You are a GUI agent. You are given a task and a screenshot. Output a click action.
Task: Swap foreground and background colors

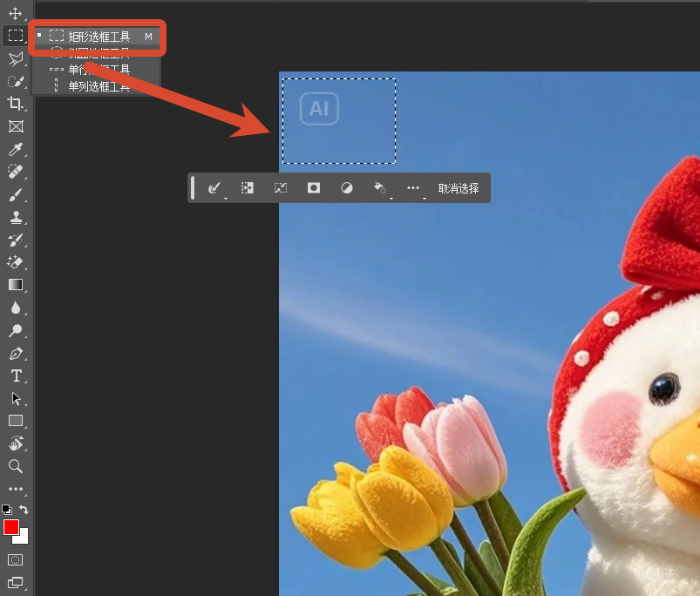pyautogui.click(x=24, y=510)
